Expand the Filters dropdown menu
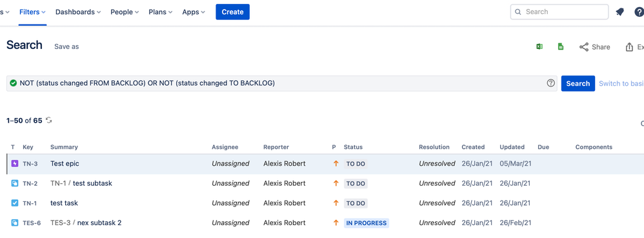The image size is (644, 238). pos(32,12)
